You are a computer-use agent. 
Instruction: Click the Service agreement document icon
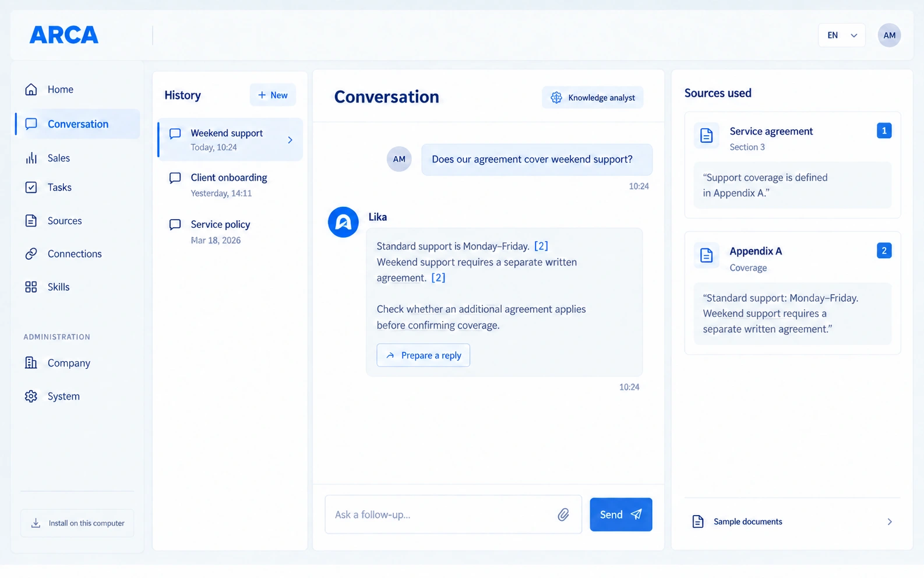point(706,136)
